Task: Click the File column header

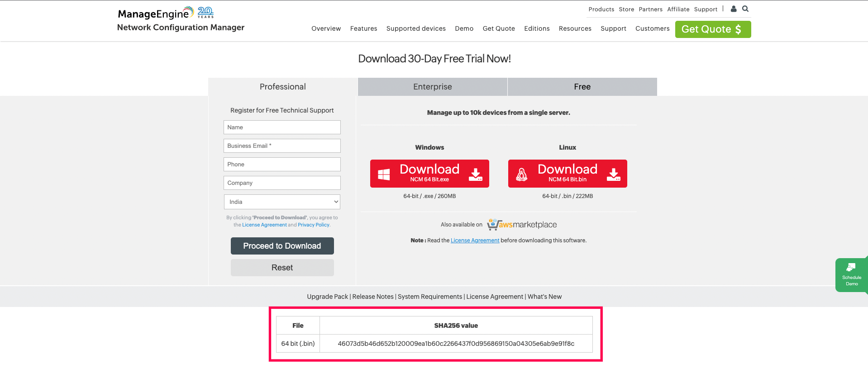Action: coord(298,326)
